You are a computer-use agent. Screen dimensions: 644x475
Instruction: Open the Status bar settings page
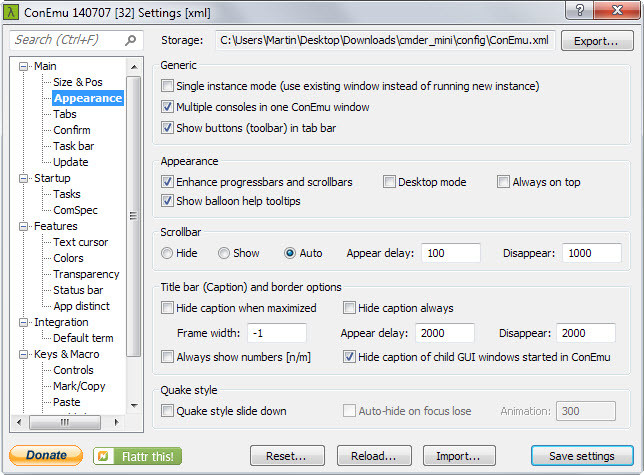click(78, 290)
